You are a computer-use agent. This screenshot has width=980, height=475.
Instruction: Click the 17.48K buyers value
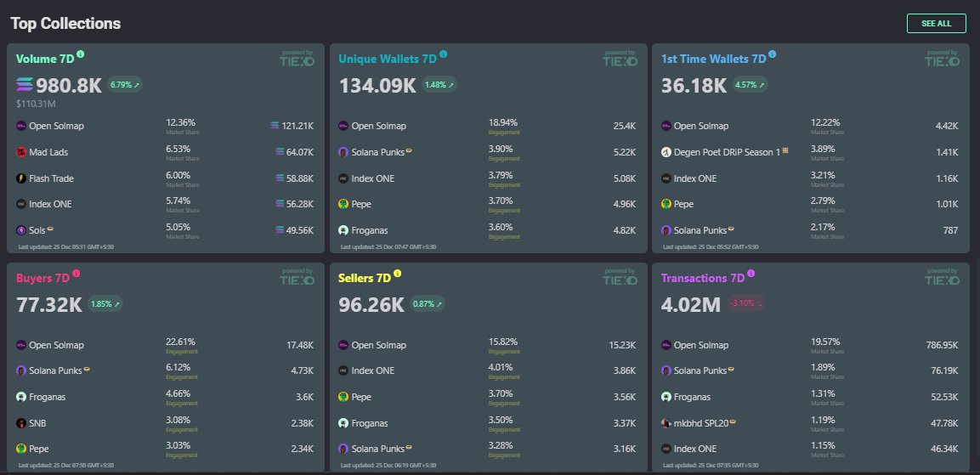pos(298,345)
